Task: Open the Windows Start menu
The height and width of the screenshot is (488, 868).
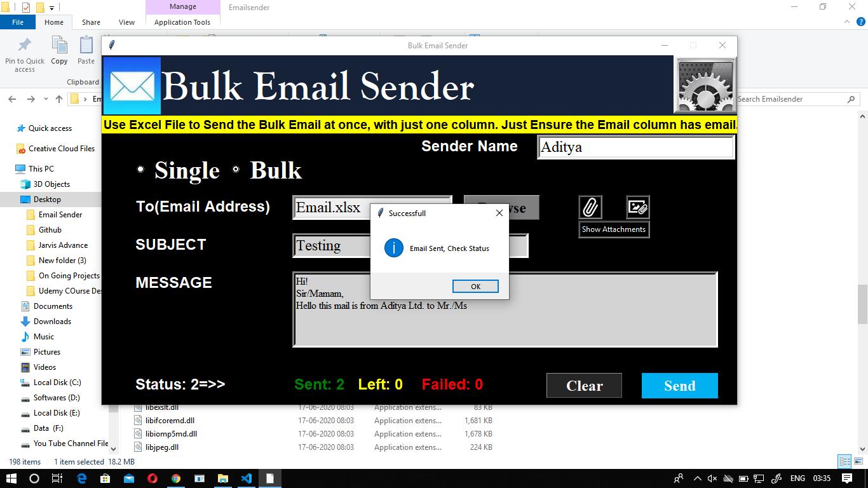Action: tap(11, 478)
